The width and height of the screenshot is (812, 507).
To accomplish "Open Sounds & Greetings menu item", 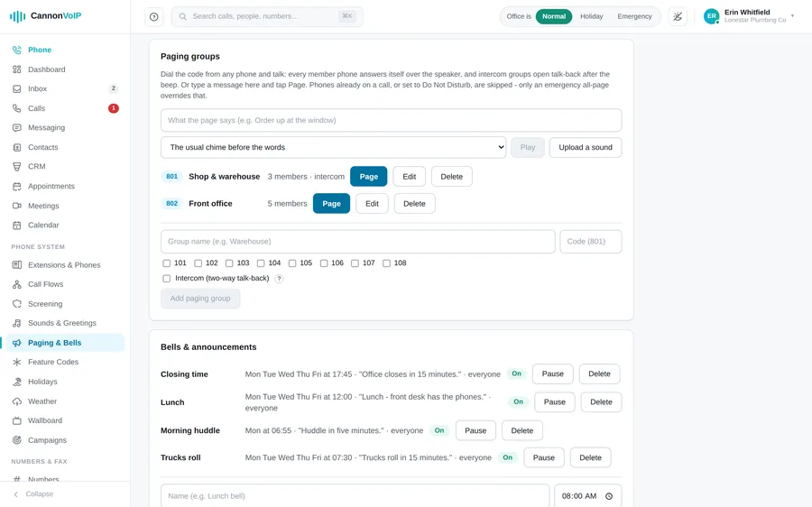I will [65, 323].
